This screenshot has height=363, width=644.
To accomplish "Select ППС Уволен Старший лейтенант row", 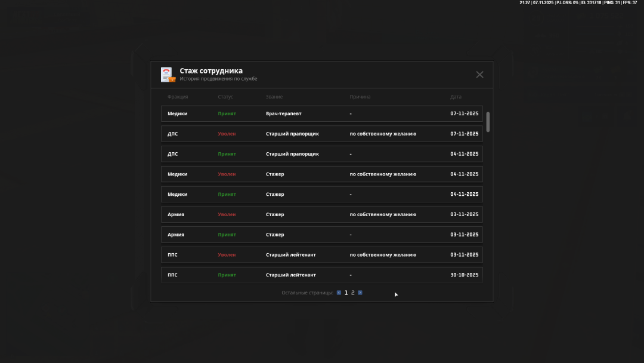I will 321,255.
